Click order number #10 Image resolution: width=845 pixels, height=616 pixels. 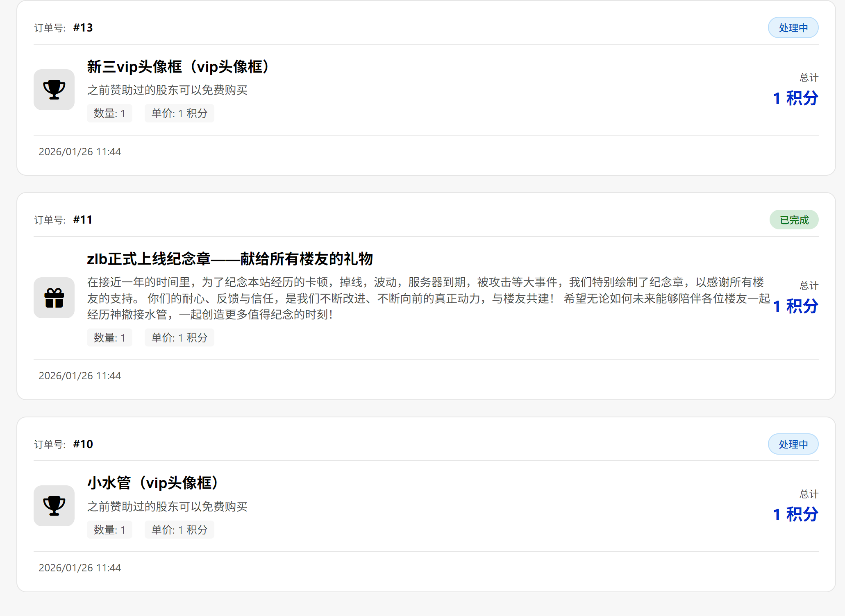tap(83, 444)
